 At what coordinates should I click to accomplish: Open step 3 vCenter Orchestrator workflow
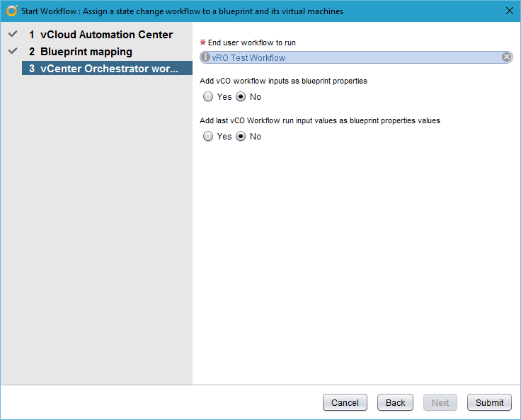pos(106,69)
